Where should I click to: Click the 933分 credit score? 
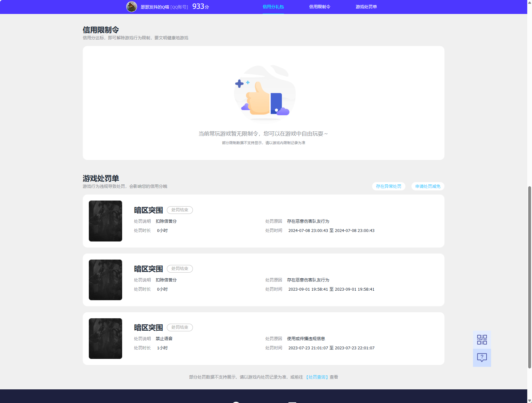[x=200, y=6]
